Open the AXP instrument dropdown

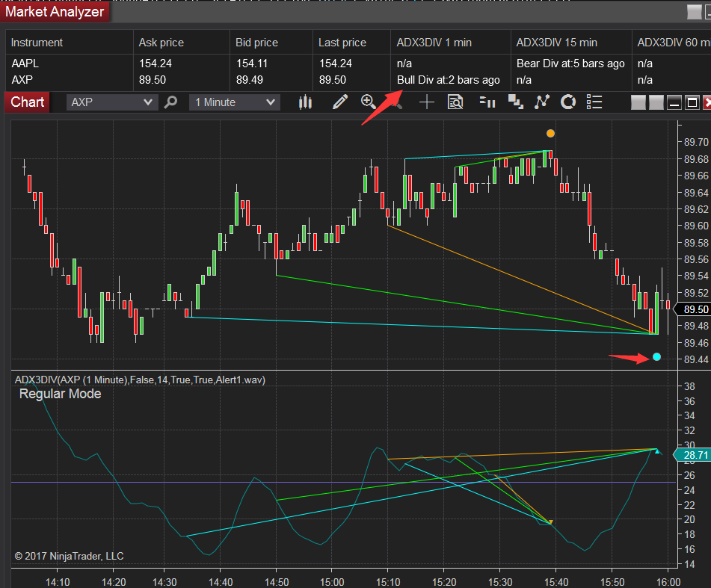click(111, 102)
